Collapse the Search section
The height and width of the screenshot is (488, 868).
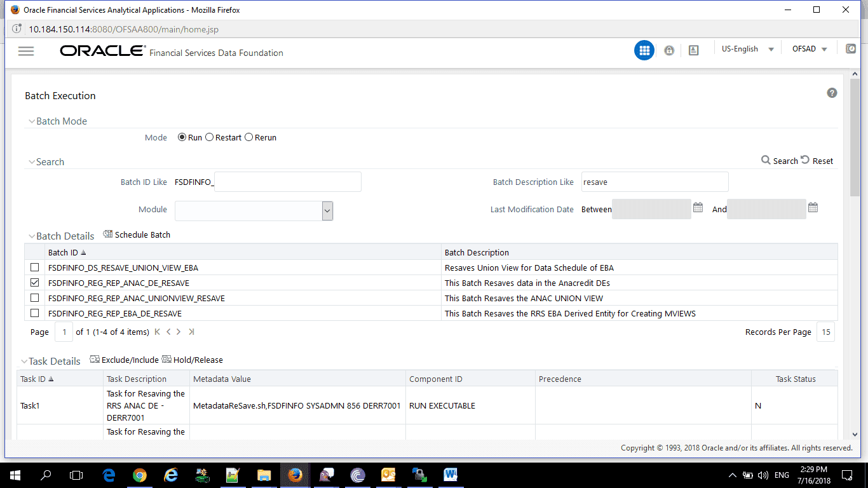[x=32, y=162]
